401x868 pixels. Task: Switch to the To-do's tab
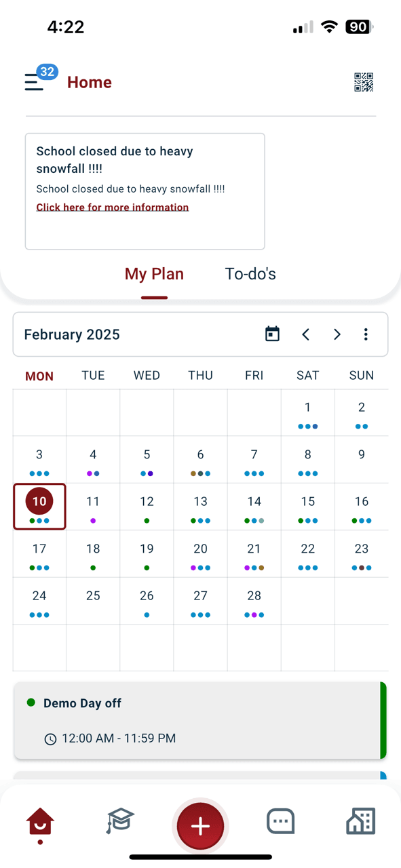pos(250,274)
